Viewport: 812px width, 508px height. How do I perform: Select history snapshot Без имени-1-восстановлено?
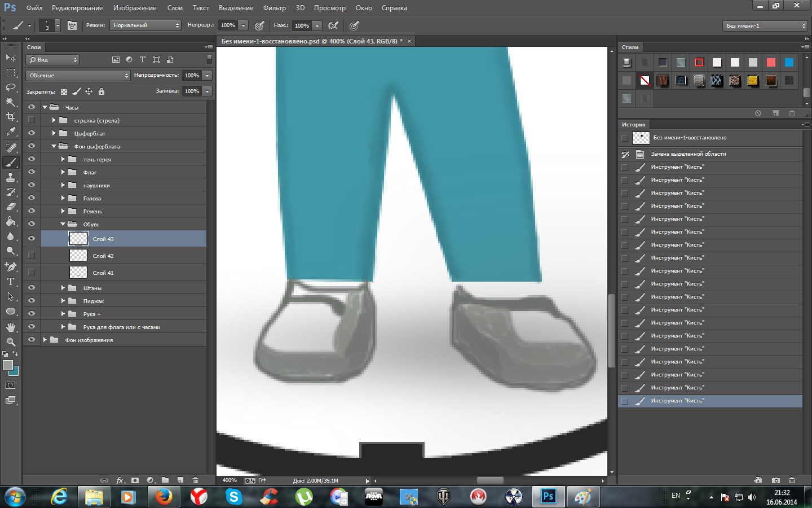click(710, 138)
